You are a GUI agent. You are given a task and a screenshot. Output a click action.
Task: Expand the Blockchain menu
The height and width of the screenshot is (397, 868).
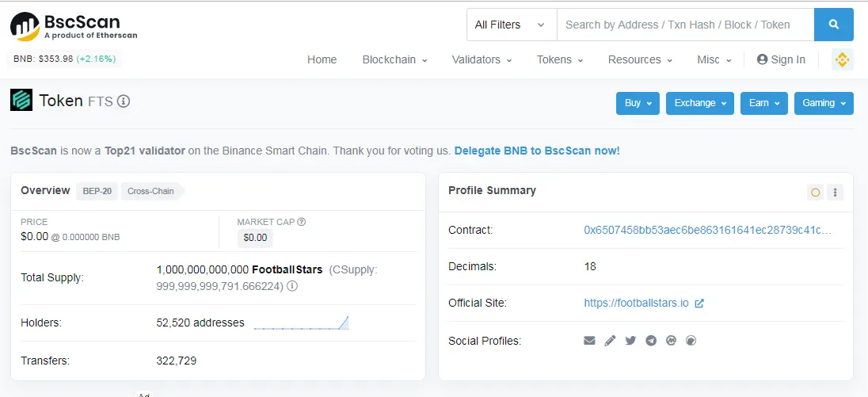(394, 59)
